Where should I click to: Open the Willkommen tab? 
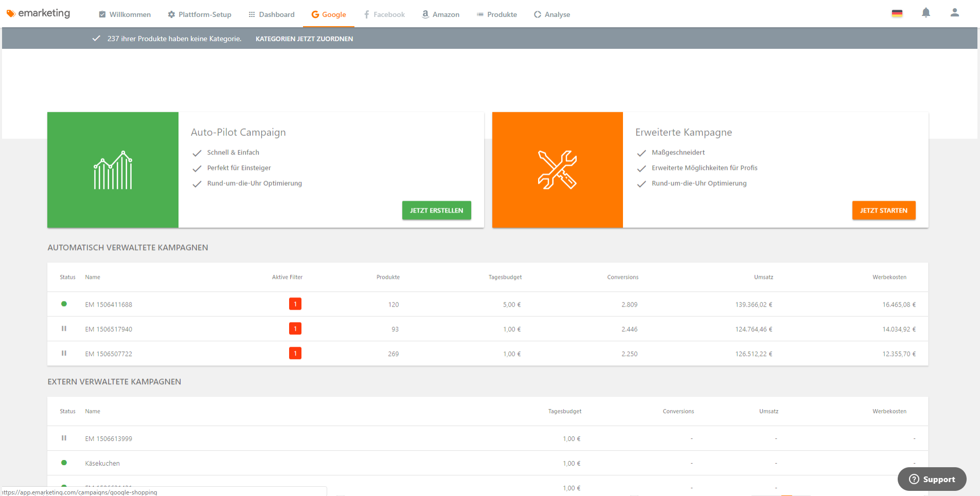click(x=124, y=14)
